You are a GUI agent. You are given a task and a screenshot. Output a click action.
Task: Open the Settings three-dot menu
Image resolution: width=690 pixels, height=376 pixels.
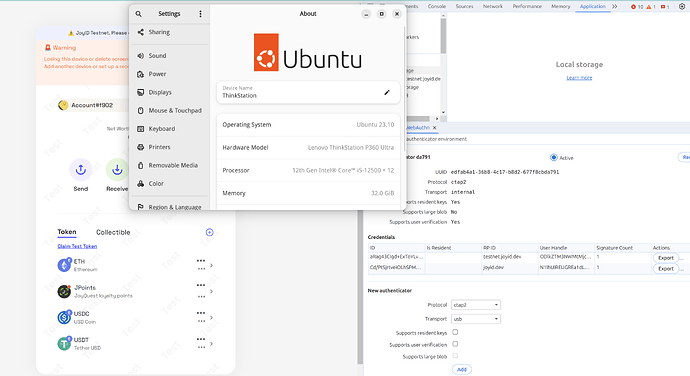pos(200,14)
